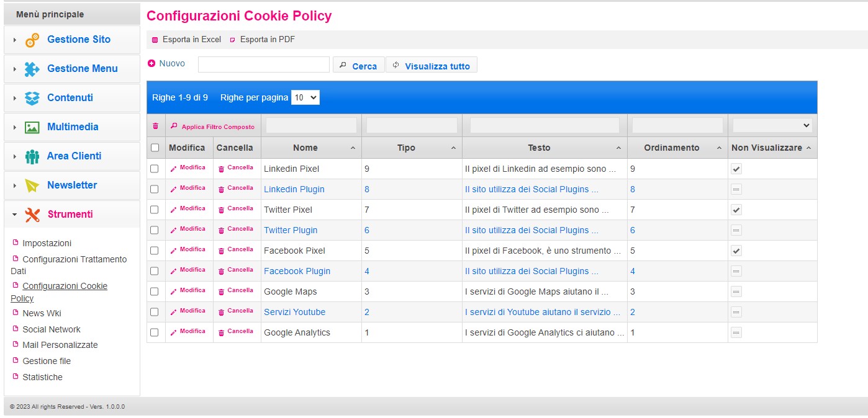
Task: Click the pencil icon in Linkedin Pixel row
Action: coord(174,168)
